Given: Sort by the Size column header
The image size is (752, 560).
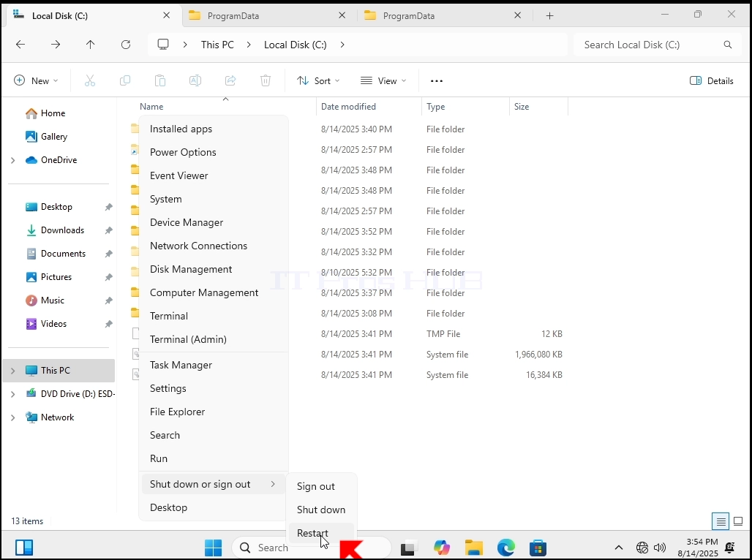Looking at the screenshot, I should click(x=538, y=107).
